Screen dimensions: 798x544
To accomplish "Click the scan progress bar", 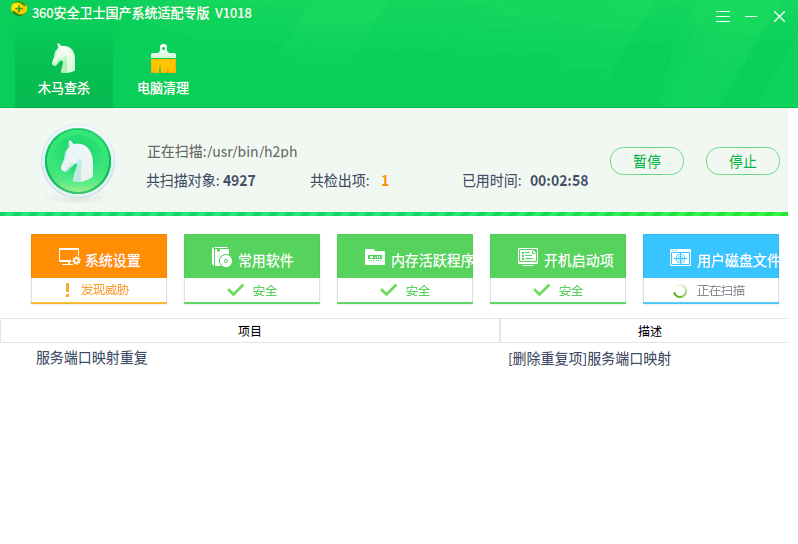I will point(394,214).
